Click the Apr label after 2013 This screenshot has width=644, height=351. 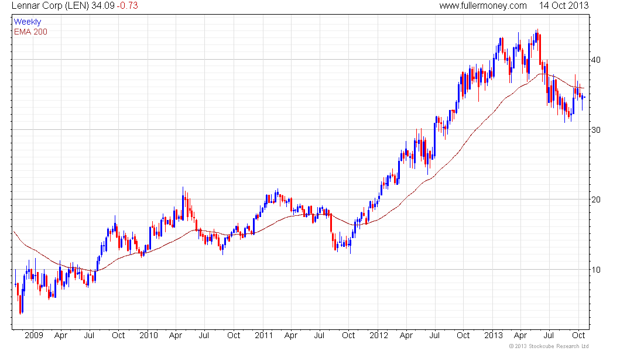(x=520, y=335)
